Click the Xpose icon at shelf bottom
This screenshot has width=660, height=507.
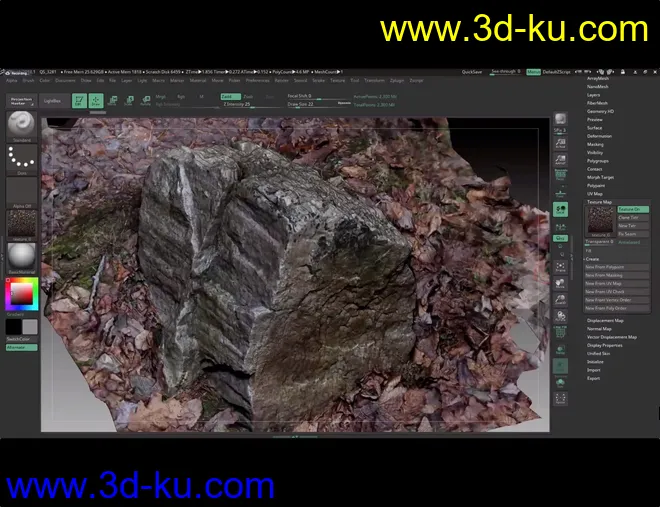point(560,398)
